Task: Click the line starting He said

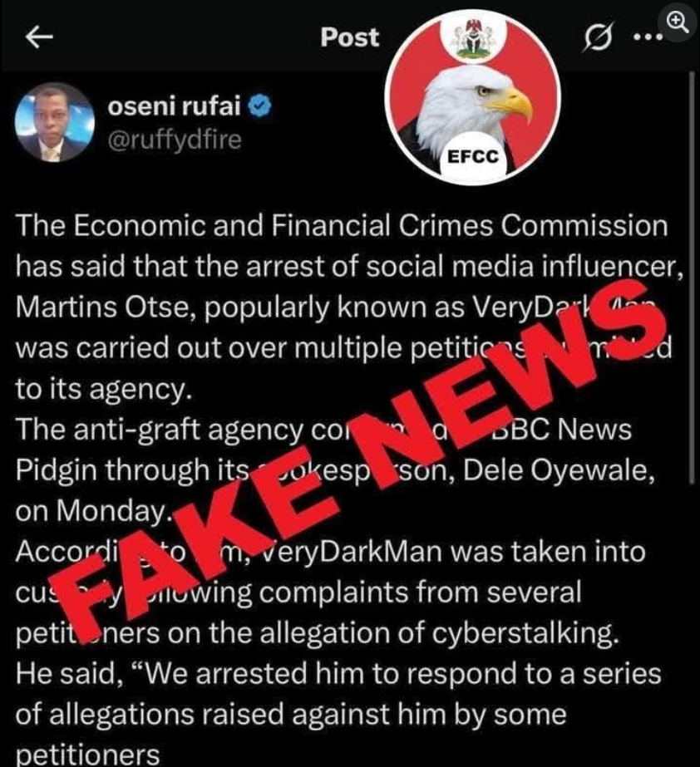Action: 338,674
